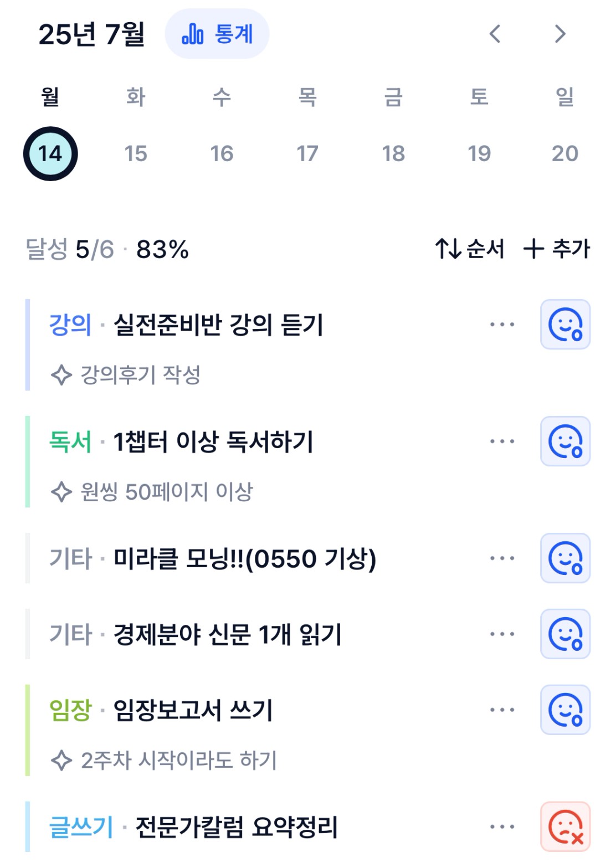Toggle smiley completion for 실전준비반 강의 듣기
Image resolution: width=616 pixels, height=863 pixels.
pos(566,325)
